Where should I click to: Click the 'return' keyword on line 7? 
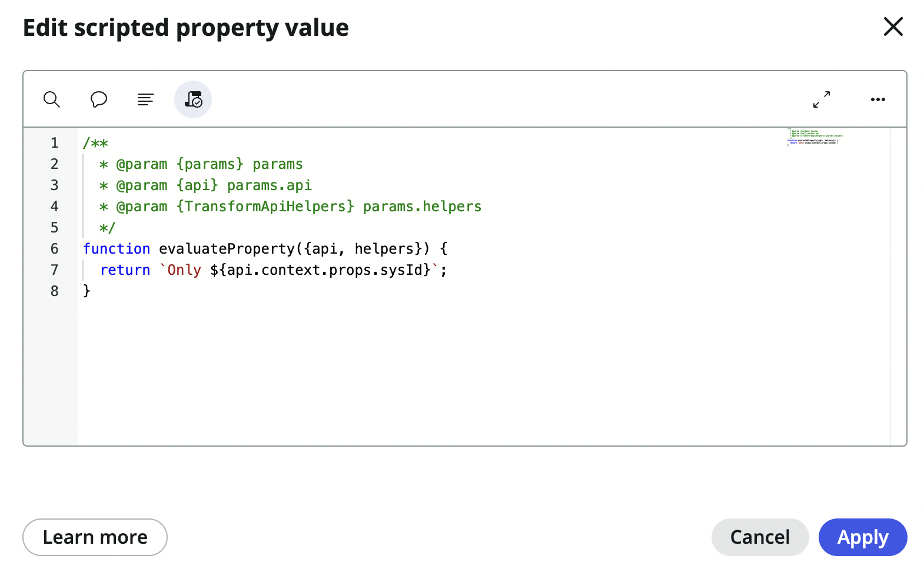[x=125, y=270]
